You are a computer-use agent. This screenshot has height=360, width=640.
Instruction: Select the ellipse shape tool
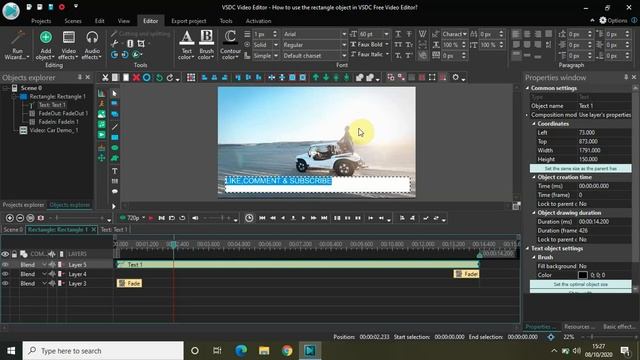tap(115, 148)
